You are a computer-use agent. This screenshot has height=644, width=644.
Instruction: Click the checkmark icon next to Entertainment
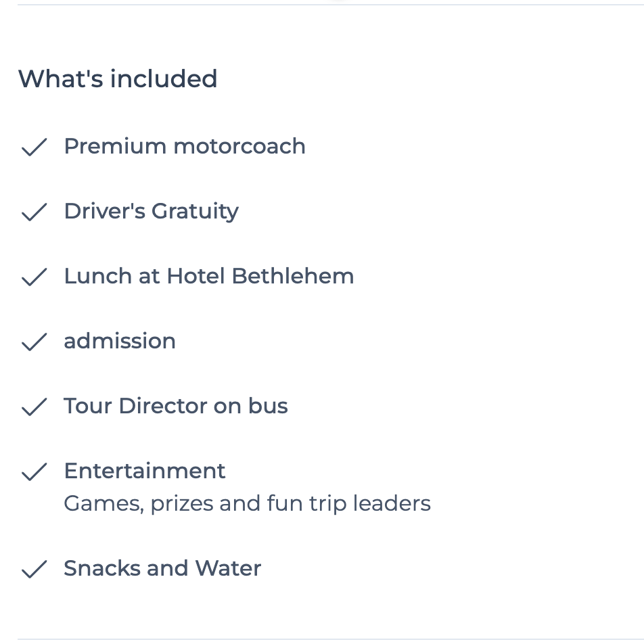click(34, 471)
